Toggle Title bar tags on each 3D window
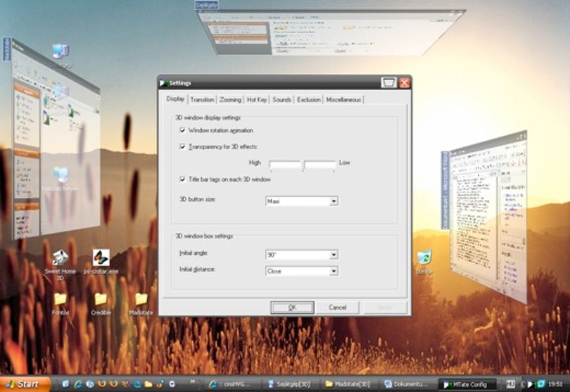Image resolution: width=570 pixels, height=392 pixels. [x=182, y=179]
